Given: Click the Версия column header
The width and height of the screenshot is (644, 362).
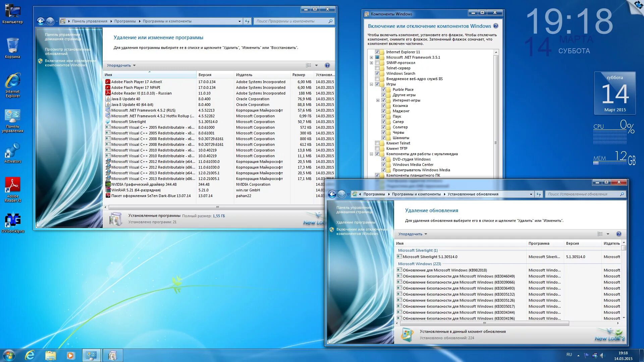Looking at the screenshot, I should 205,75.
